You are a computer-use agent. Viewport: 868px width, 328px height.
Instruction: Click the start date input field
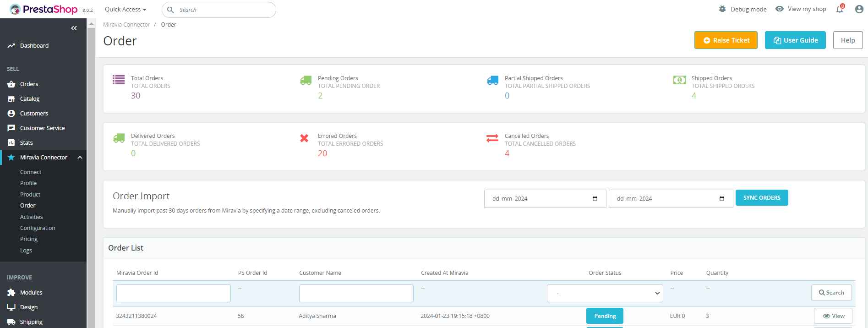click(x=545, y=199)
